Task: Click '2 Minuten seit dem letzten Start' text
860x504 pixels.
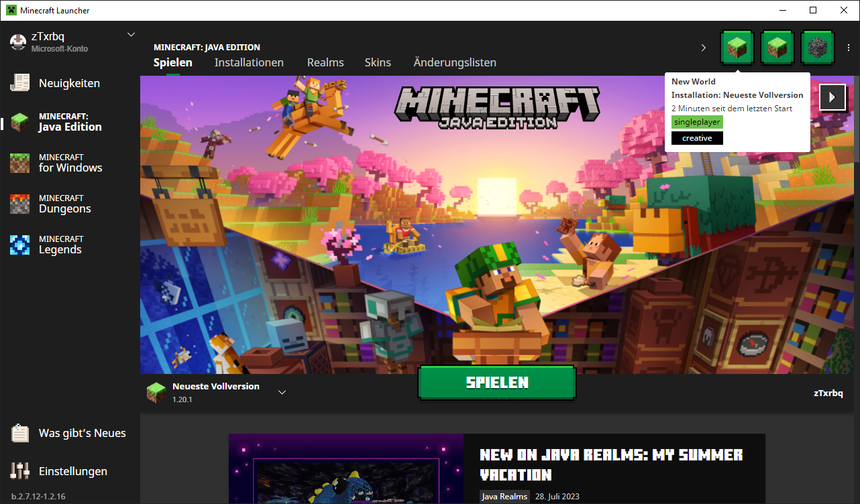Action: 732,109
